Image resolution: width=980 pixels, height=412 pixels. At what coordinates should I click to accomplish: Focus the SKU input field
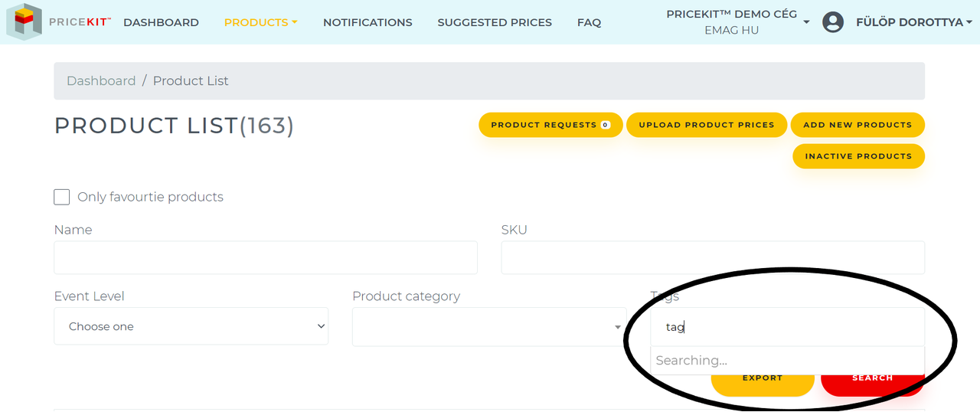pyautogui.click(x=713, y=257)
